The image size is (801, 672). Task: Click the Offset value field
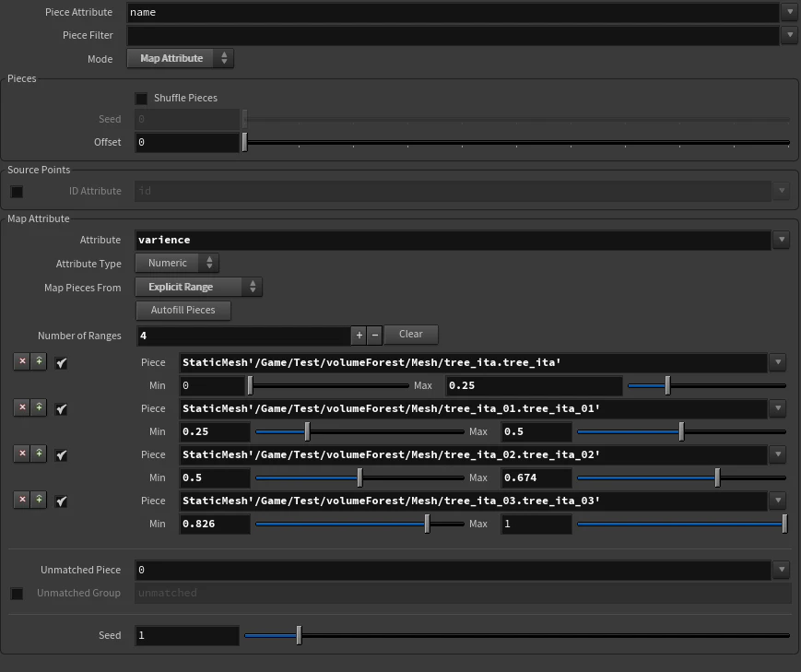(187, 142)
